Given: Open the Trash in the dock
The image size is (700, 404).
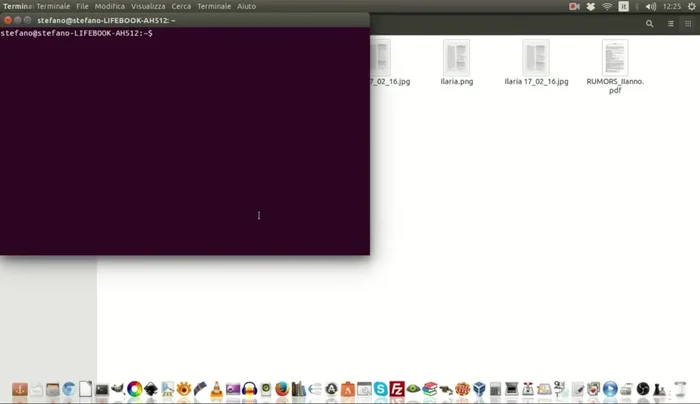Looking at the screenshot, I should pos(680,389).
